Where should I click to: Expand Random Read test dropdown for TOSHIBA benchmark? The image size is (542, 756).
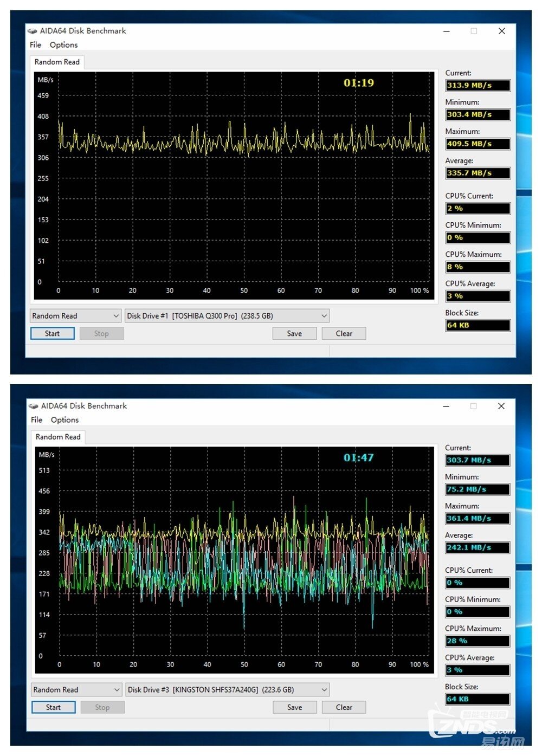click(116, 316)
